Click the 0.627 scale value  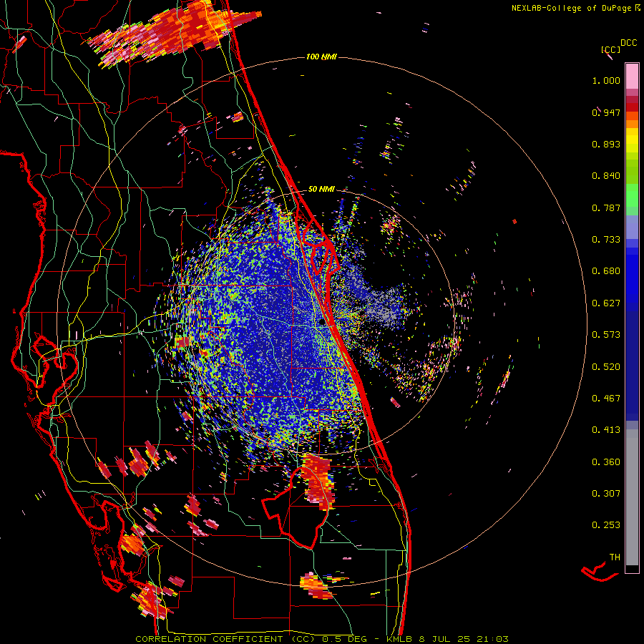point(606,303)
